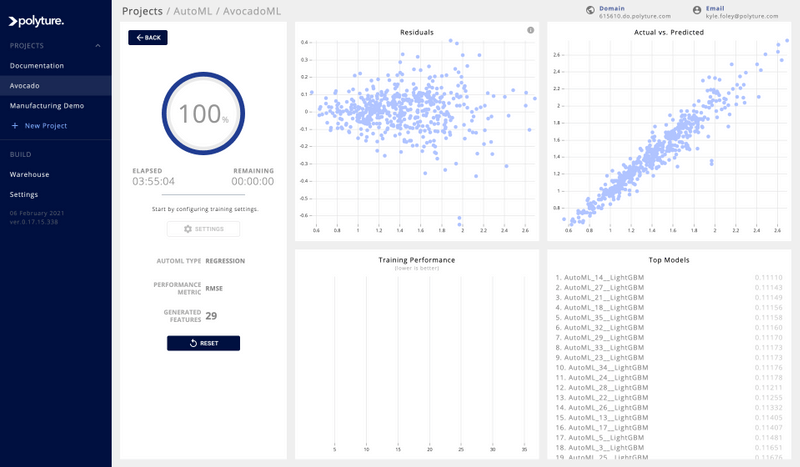Click the Back button
The image size is (800, 467).
[148, 37]
